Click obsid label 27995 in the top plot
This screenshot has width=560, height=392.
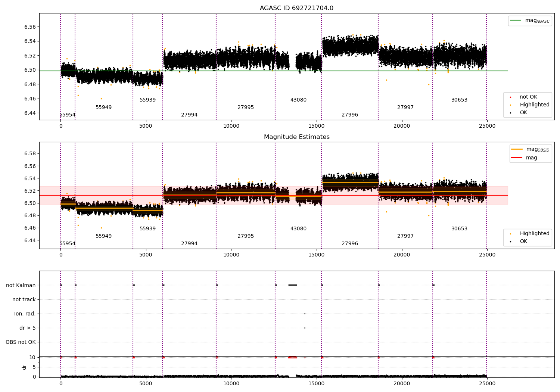pos(246,108)
